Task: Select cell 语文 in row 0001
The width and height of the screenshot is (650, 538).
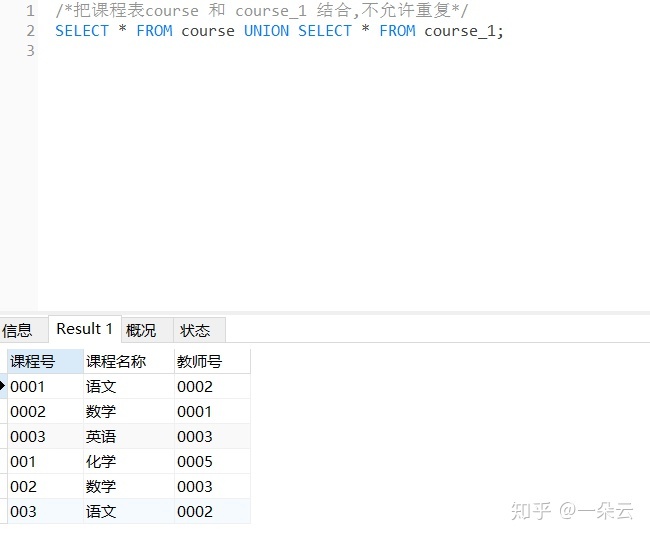Action: (x=129, y=387)
